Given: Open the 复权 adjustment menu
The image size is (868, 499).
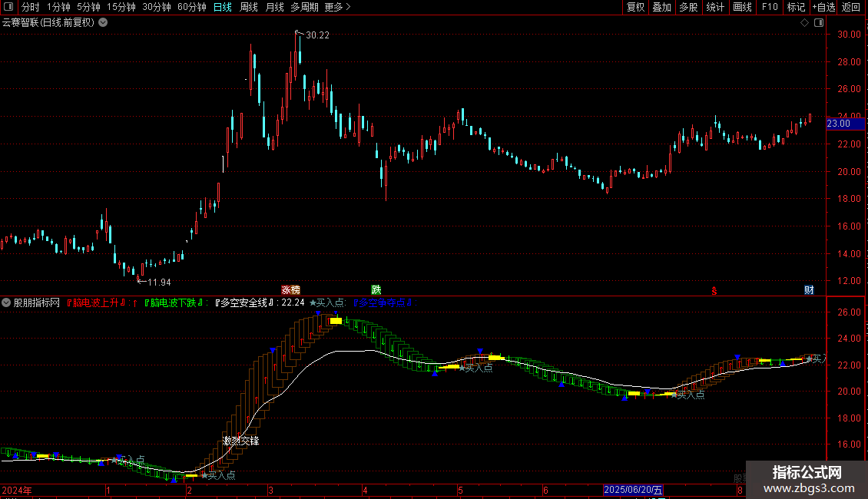Looking at the screenshot, I should pyautogui.click(x=635, y=7).
